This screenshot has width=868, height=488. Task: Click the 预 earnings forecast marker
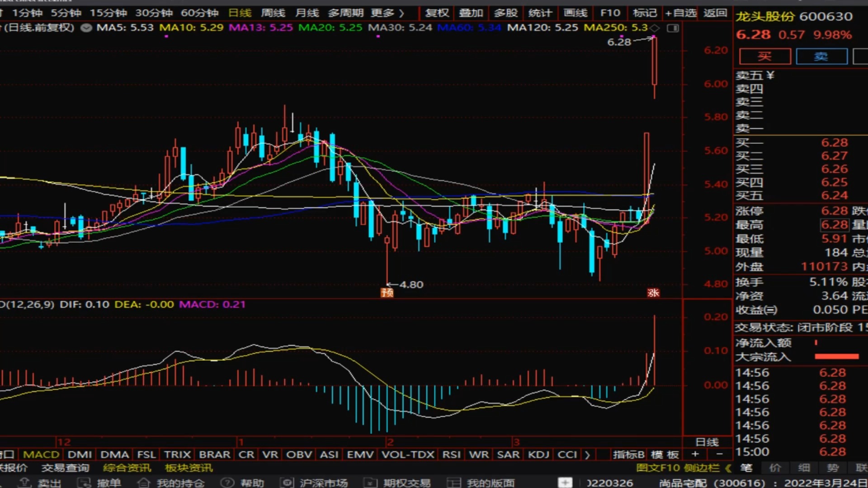pos(387,292)
